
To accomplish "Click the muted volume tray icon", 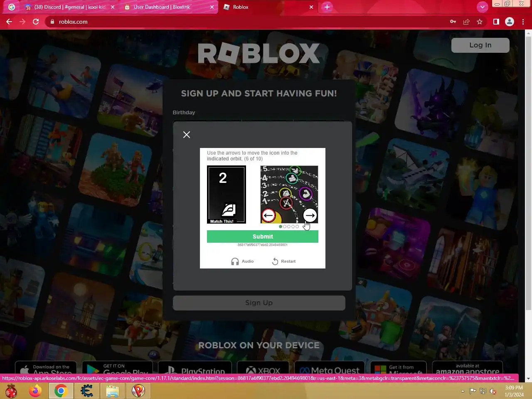I will coord(493,391).
